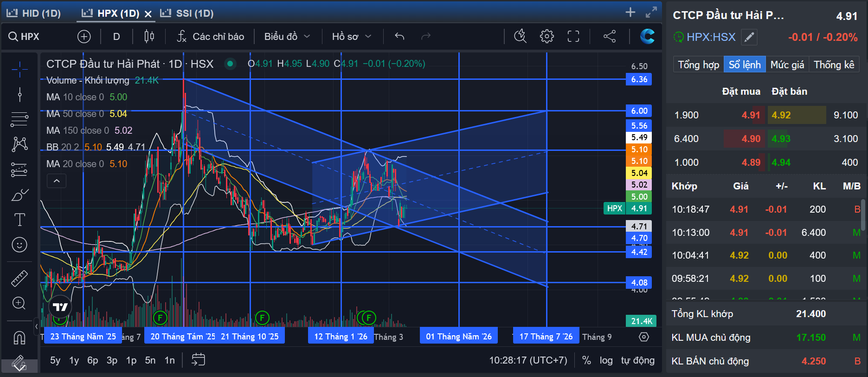The height and width of the screenshot is (377, 868).
Task: Open the Biểu đồ dropdown
Action: click(287, 37)
